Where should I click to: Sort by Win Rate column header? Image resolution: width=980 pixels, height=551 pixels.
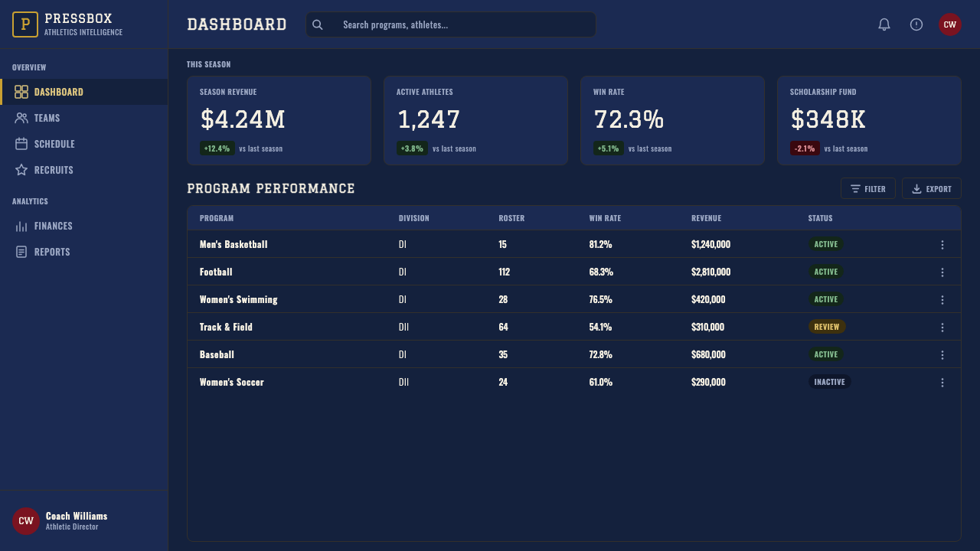[x=605, y=218]
